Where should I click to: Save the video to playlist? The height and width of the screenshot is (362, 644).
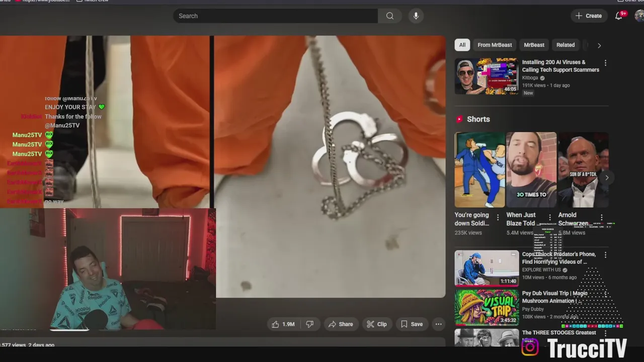coord(412,324)
